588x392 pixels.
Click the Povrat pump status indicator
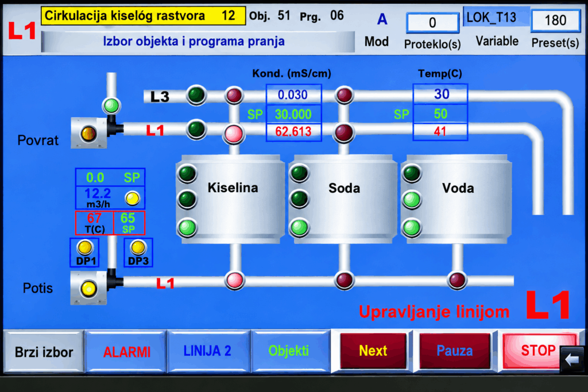[88, 133]
